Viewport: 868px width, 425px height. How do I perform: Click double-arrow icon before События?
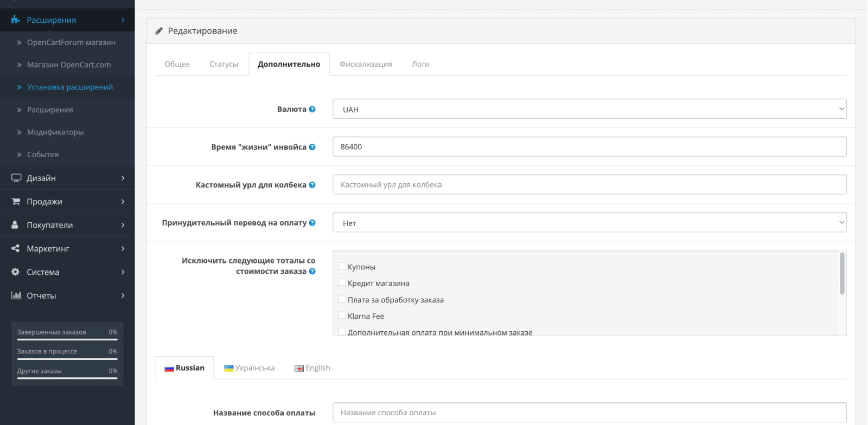pos(19,154)
